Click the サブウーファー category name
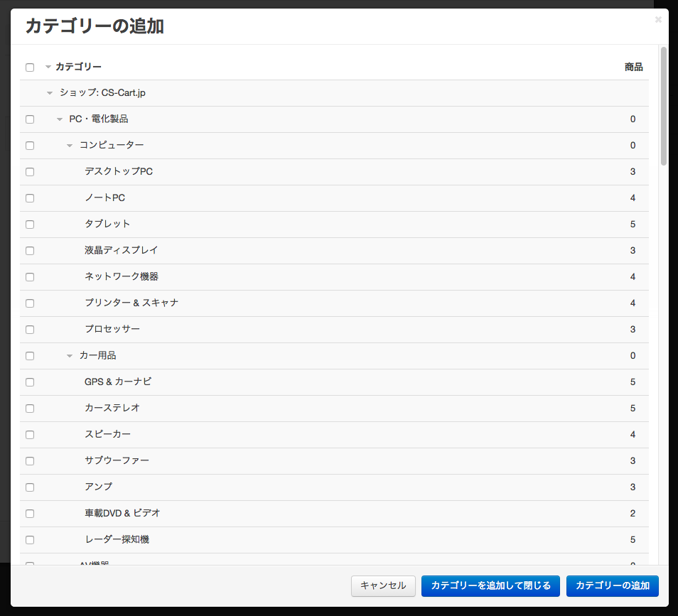The image size is (678, 616). pyautogui.click(x=117, y=461)
